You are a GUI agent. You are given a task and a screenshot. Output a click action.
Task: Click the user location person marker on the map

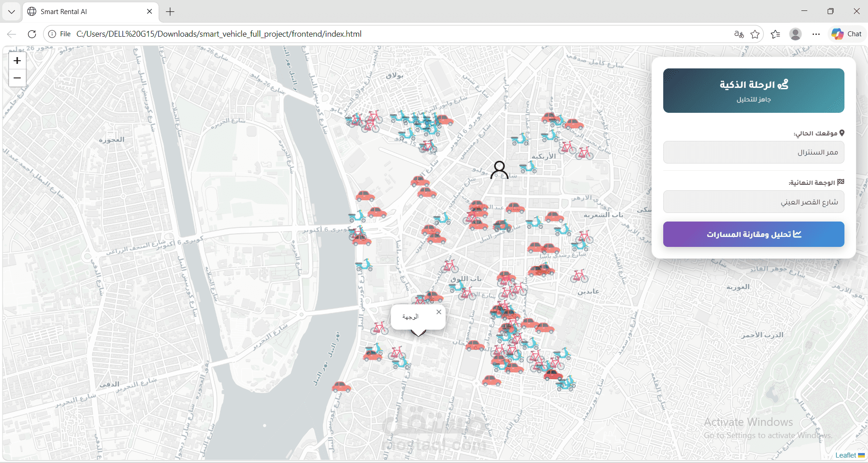499,170
